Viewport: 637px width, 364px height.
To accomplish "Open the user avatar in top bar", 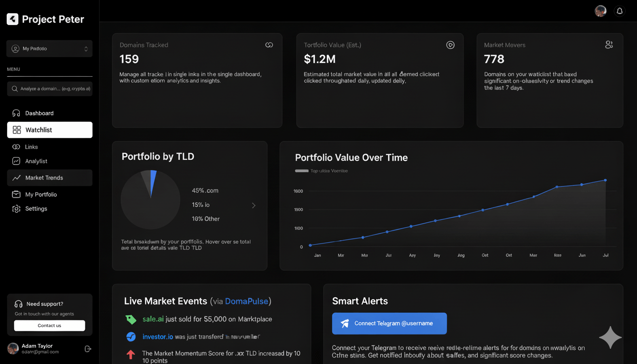I will point(601,11).
